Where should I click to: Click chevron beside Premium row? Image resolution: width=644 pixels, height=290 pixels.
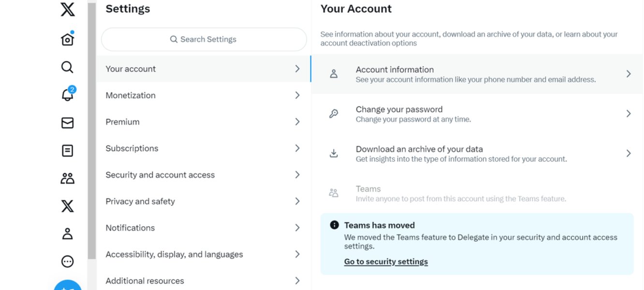coord(297,122)
